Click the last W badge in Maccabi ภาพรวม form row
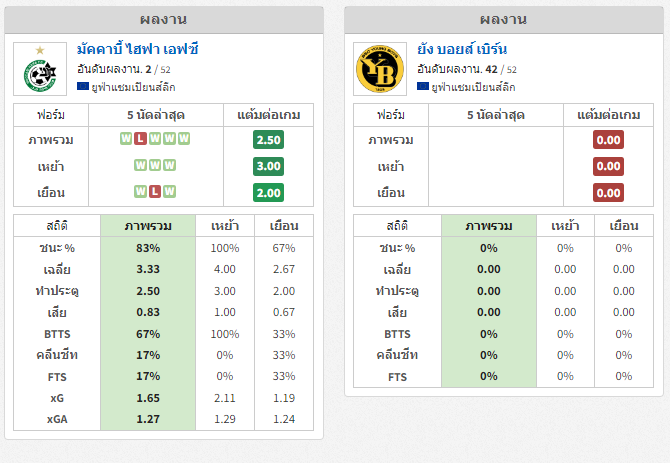This screenshot has width=670, height=463. pyautogui.click(x=184, y=138)
